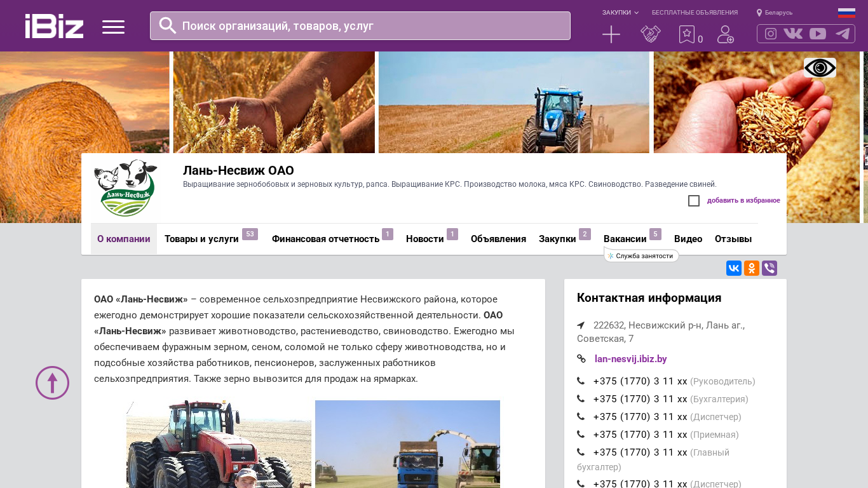Click the blue tractor banner image
Screen dimensions: 868x488
pyautogui.click(x=513, y=102)
